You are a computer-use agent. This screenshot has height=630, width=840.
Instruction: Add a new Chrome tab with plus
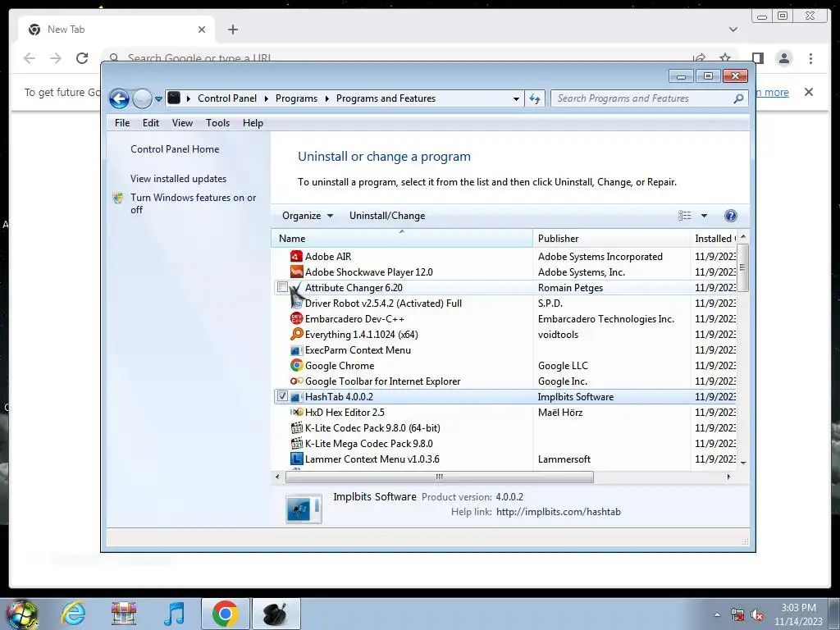[x=232, y=30]
